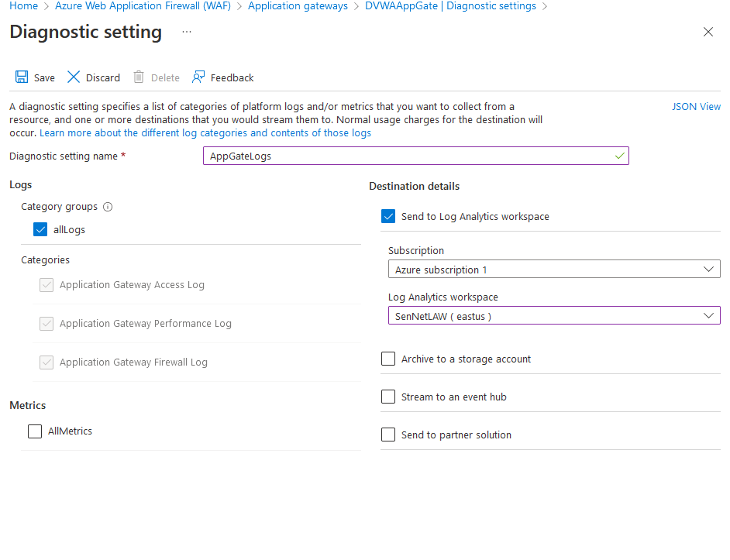Click the greyed-out Delete trash icon
This screenshot has height=560, width=730.
pos(139,77)
